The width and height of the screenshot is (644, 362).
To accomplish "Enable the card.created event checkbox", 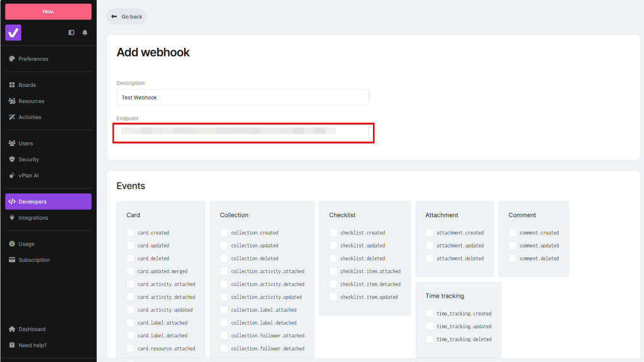I will (x=131, y=233).
